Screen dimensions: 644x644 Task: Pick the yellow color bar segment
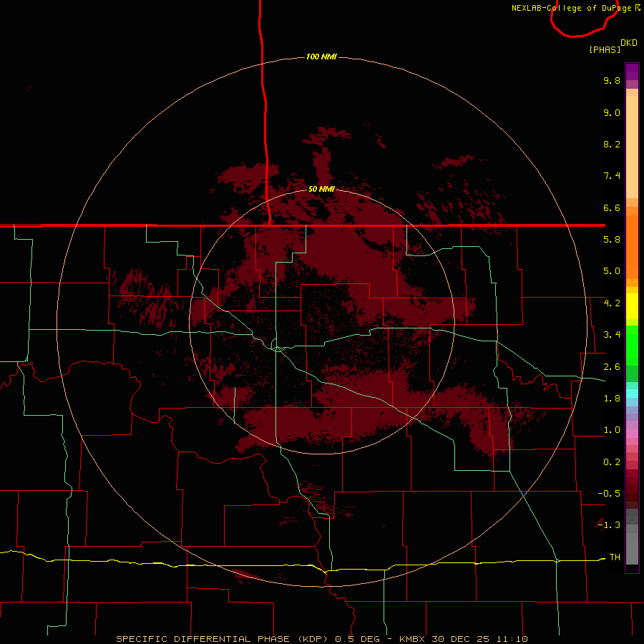pyautogui.click(x=632, y=306)
